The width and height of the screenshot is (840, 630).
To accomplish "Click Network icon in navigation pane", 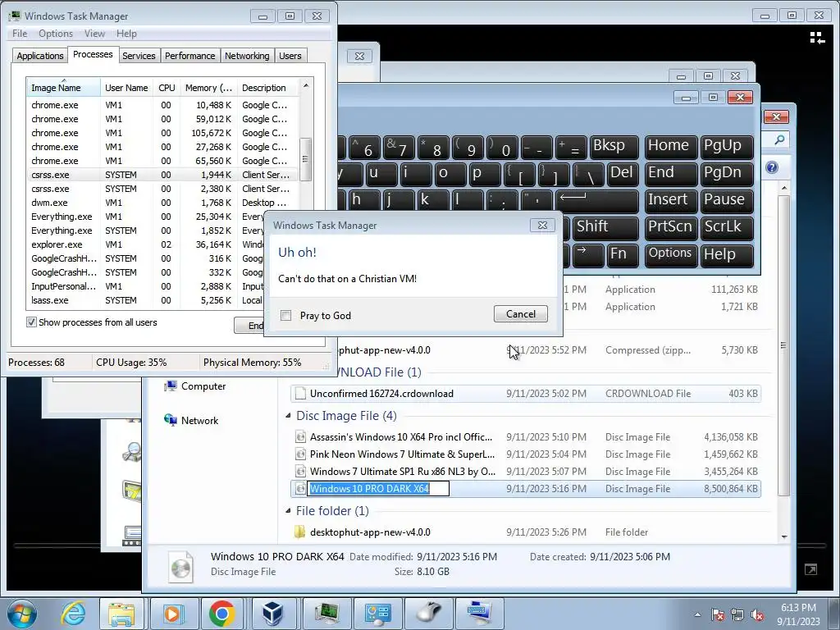I will (x=171, y=420).
